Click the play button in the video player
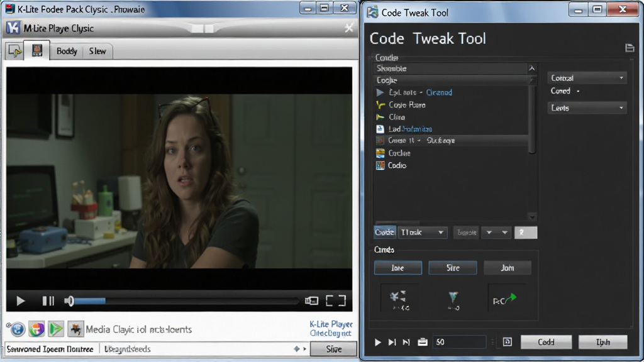Screen dimensions: 644x362 (x=21, y=301)
